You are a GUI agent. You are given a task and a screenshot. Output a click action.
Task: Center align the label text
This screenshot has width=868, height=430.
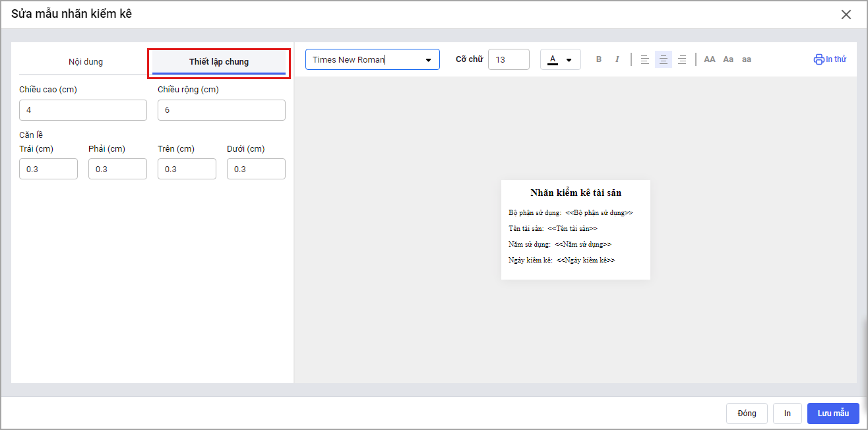tap(664, 59)
